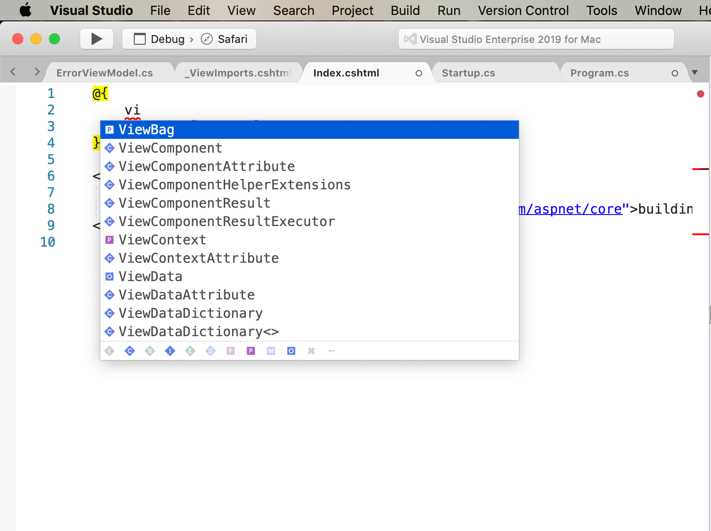The width and height of the screenshot is (711, 531).
Task: Open the Debug configuration selector
Action: pyautogui.click(x=160, y=39)
